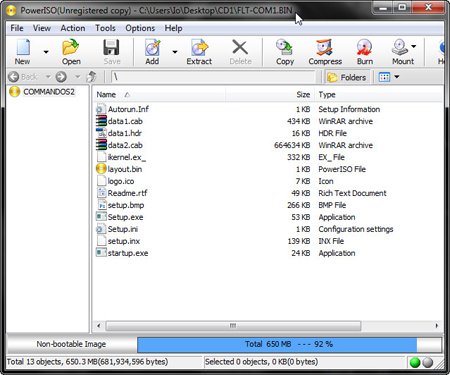This screenshot has width=450, height=375.
Task: Click the Add files toolbar icon
Action: tap(152, 48)
